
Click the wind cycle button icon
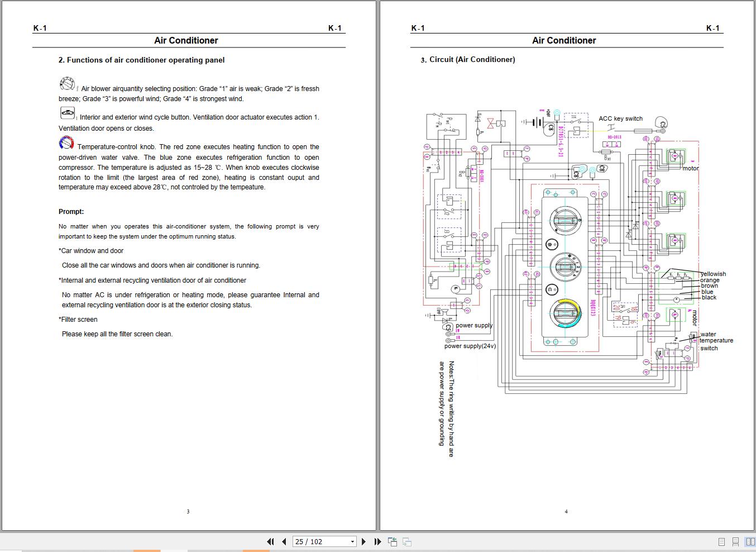coord(68,113)
